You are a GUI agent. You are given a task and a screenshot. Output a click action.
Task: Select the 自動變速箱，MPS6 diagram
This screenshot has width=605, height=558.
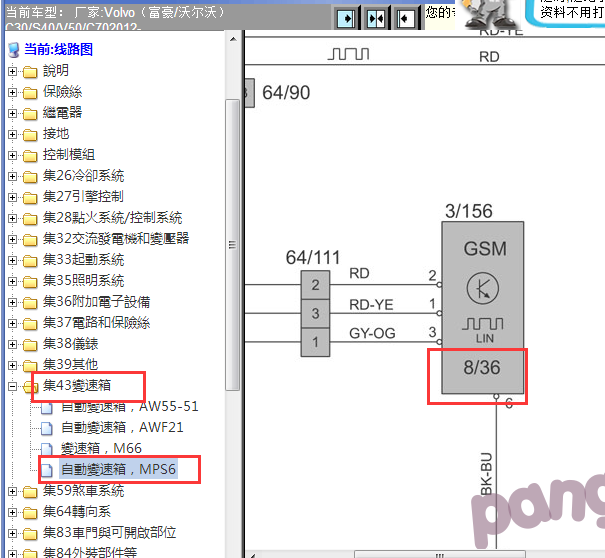point(118,469)
